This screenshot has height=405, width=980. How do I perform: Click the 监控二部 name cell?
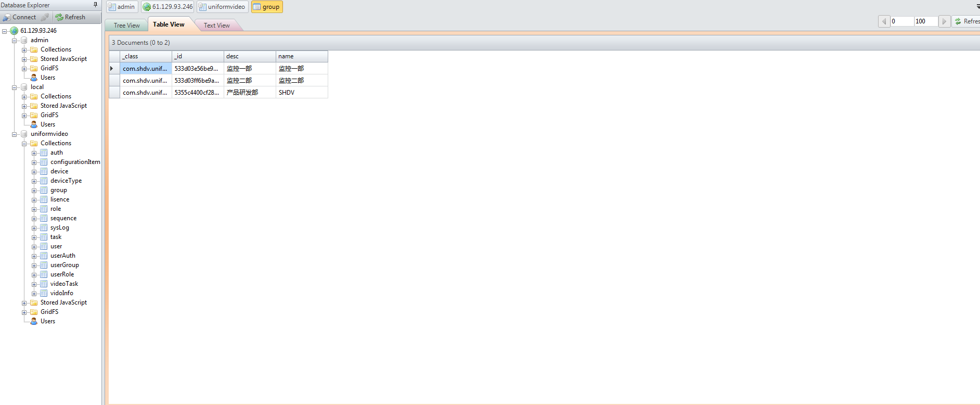[x=302, y=81]
